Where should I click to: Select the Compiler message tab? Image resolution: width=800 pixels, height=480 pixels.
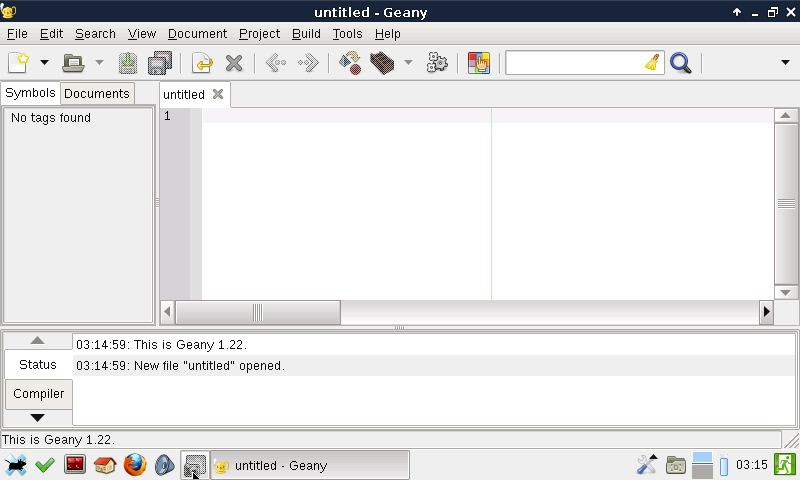(38, 394)
